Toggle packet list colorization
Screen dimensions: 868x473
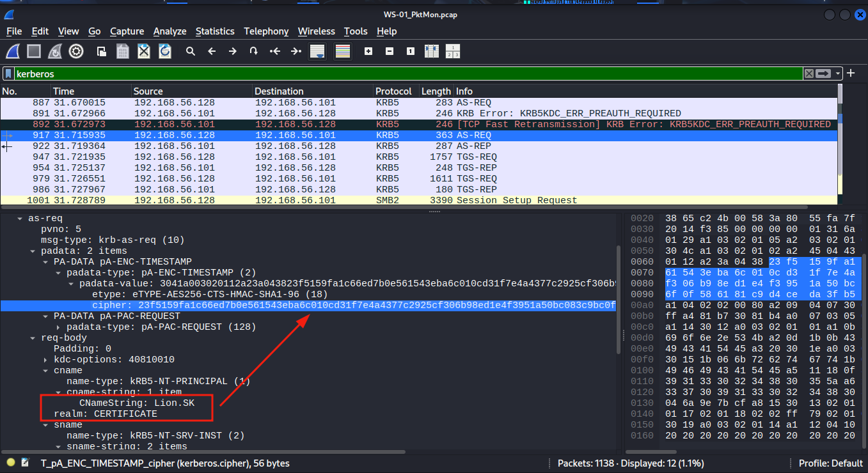(343, 51)
